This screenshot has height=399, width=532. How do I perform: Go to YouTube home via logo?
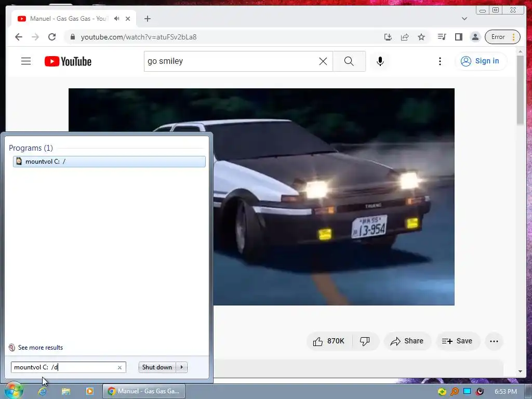pos(68,61)
